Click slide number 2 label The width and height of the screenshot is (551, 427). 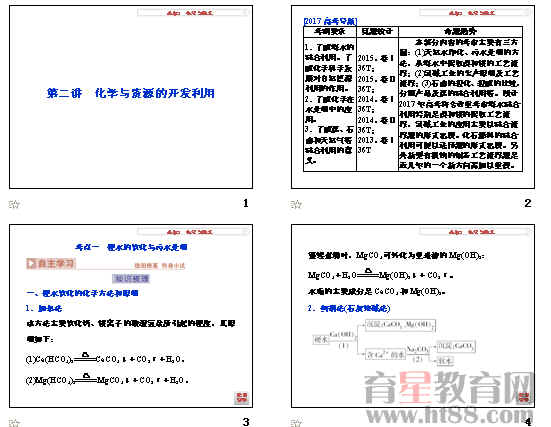(527, 203)
